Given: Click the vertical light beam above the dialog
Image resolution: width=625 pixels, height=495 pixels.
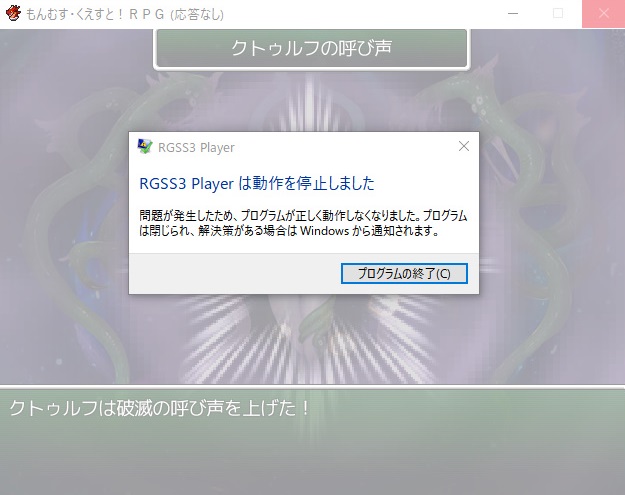Looking at the screenshot, I should coord(310,102).
